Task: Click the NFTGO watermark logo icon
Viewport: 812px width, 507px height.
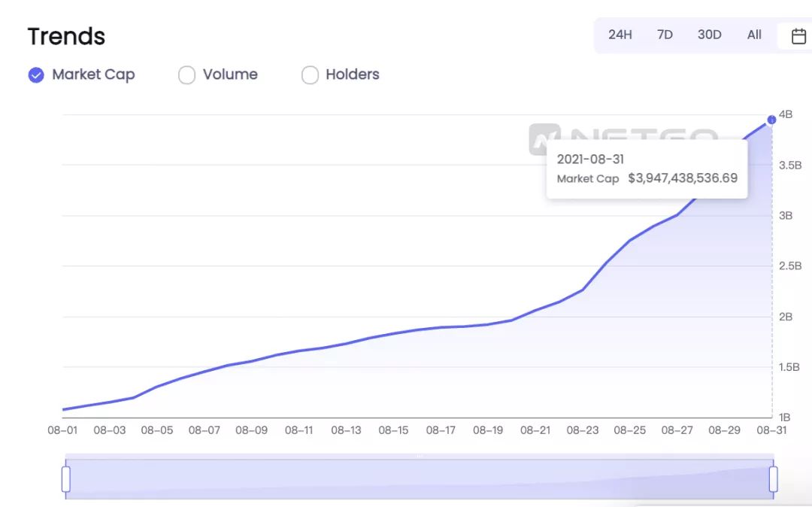Action: [545, 139]
